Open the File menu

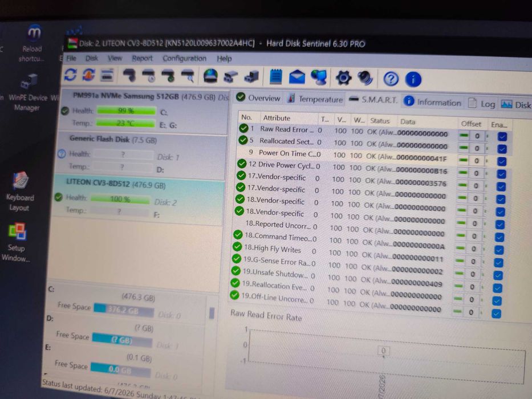[71, 58]
